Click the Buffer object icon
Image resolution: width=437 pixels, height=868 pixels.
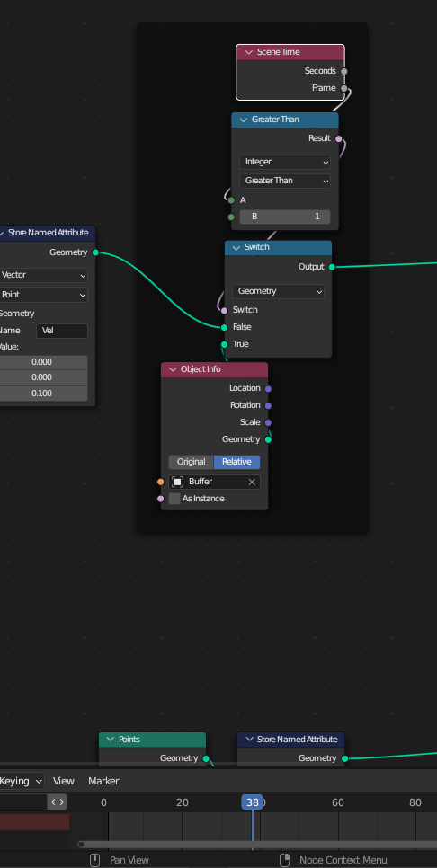pyautogui.click(x=177, y=482)
